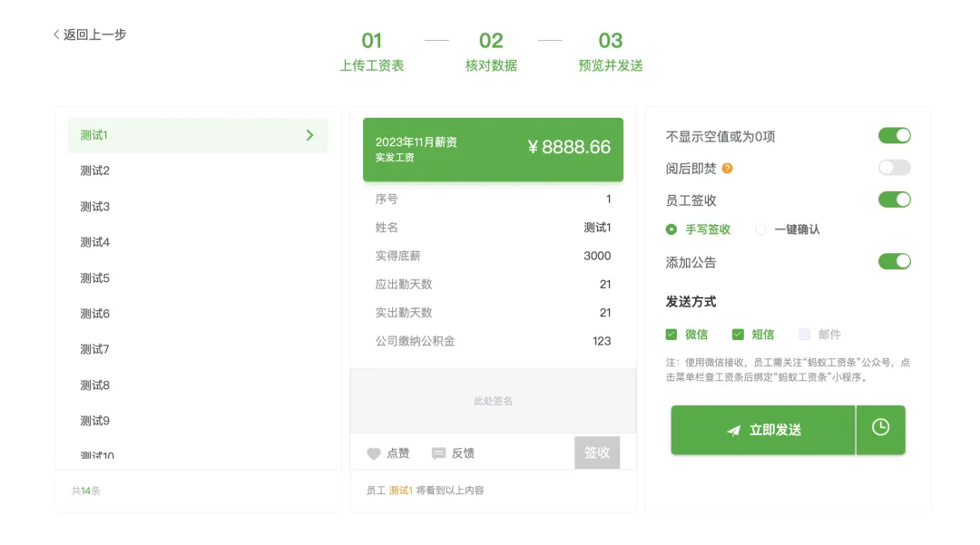
Task: Click the orange help icon beside 阅后即焚
Action: [x=727, y=169]
